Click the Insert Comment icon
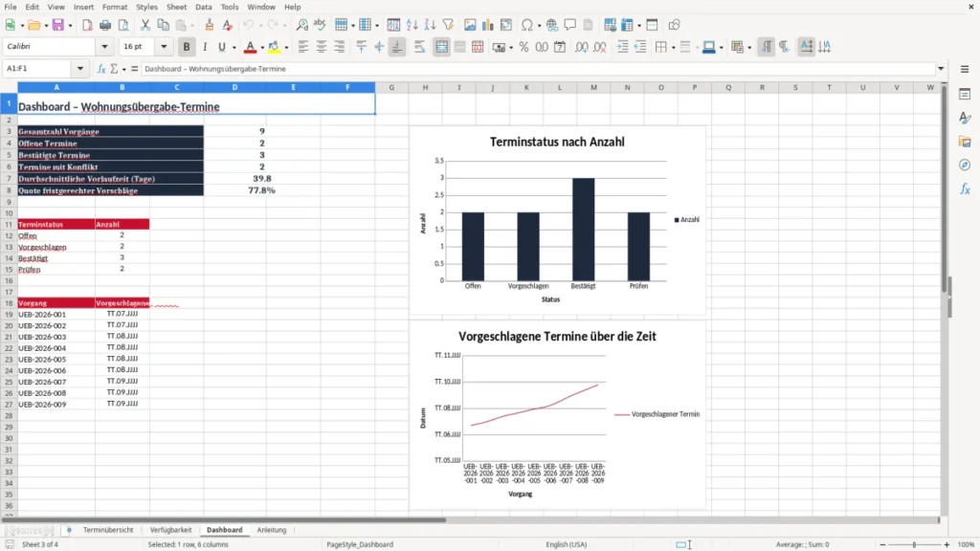Viewport: 980px width, 551px height. pyautogui.click(x=570, y=25)
